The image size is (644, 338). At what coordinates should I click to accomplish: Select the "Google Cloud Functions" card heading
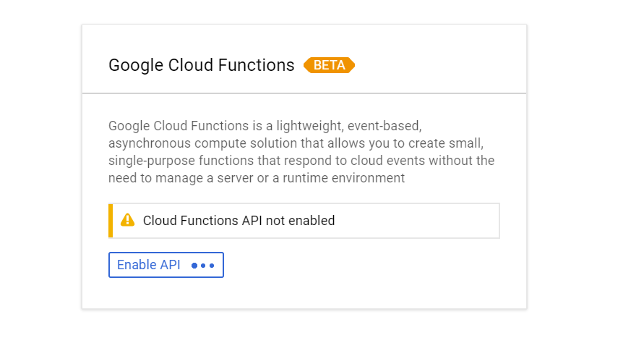(x=201, y=65)
